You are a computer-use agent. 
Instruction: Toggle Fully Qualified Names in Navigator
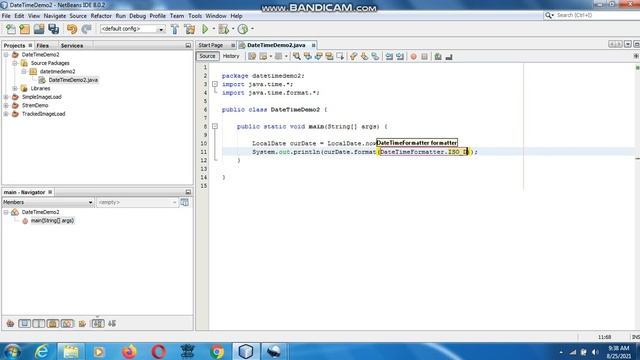coord(82,324)
